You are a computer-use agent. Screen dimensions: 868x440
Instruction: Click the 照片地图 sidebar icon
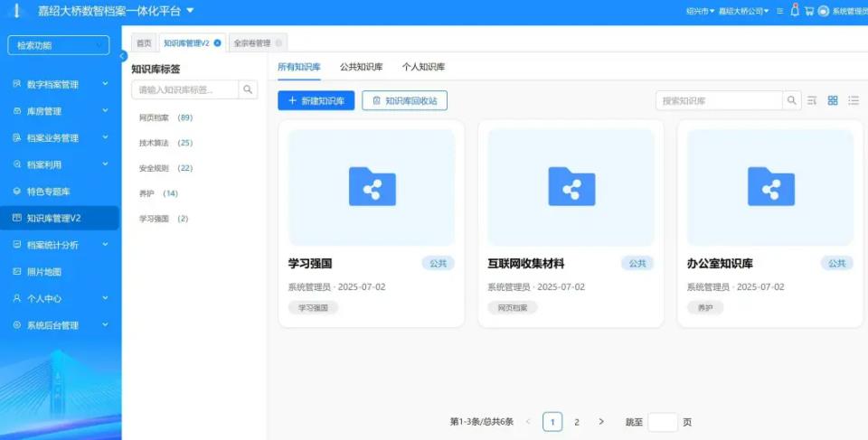pyautogui.click(x=16, y=271)
